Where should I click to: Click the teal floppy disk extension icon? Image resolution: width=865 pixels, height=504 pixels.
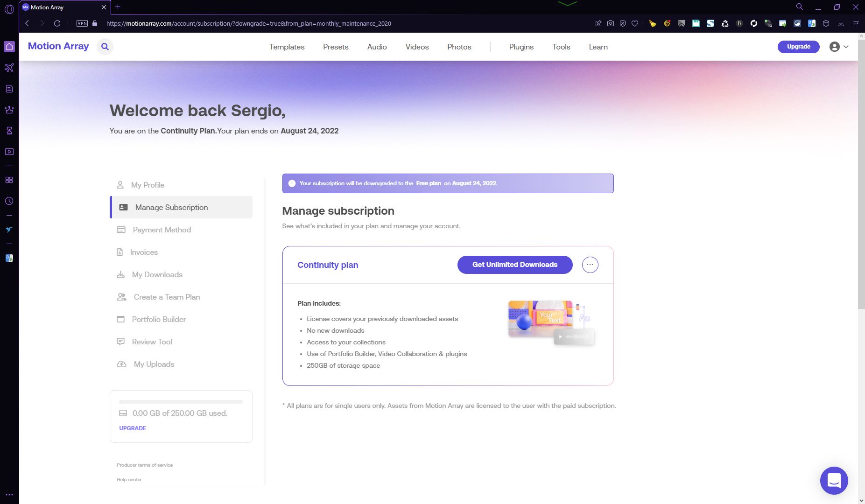pos(696,23)
